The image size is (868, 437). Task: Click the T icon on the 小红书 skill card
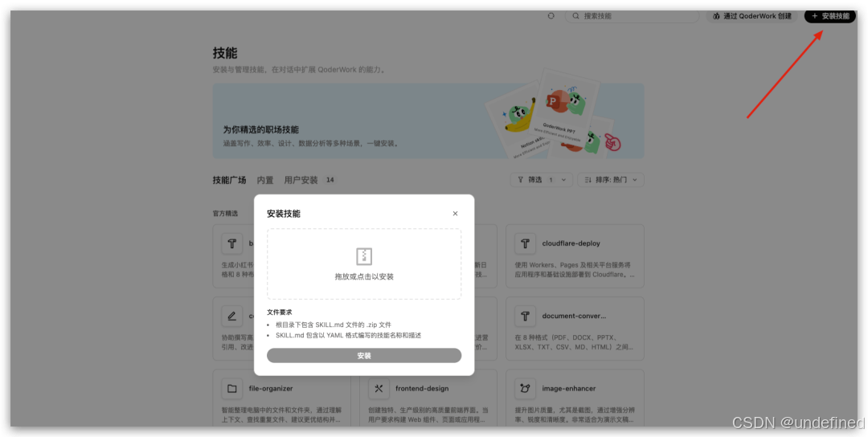232,243
